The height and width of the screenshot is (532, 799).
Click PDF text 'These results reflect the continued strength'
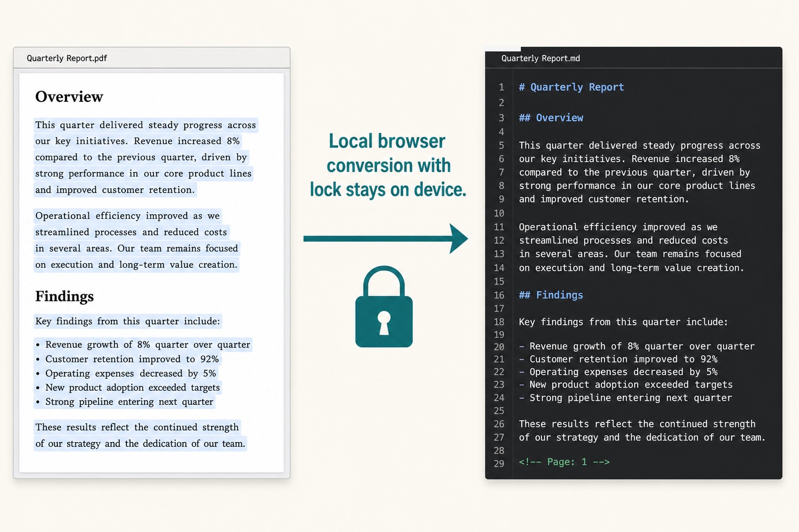pyautogui.click(x=137, y=427)
